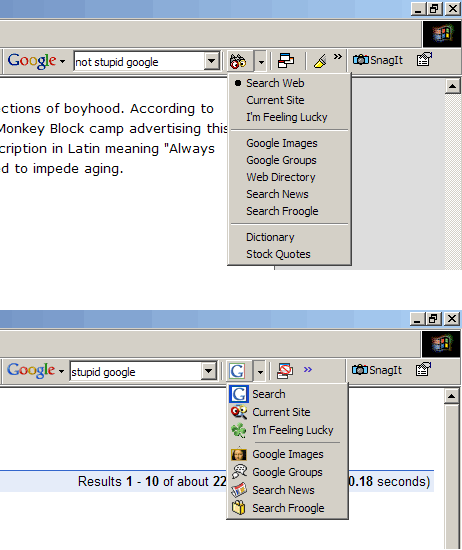This screenshot has height=550, width=462.
Task: Open the Google logo menu in lower toolbar
Action: click(x=35, y=370)
